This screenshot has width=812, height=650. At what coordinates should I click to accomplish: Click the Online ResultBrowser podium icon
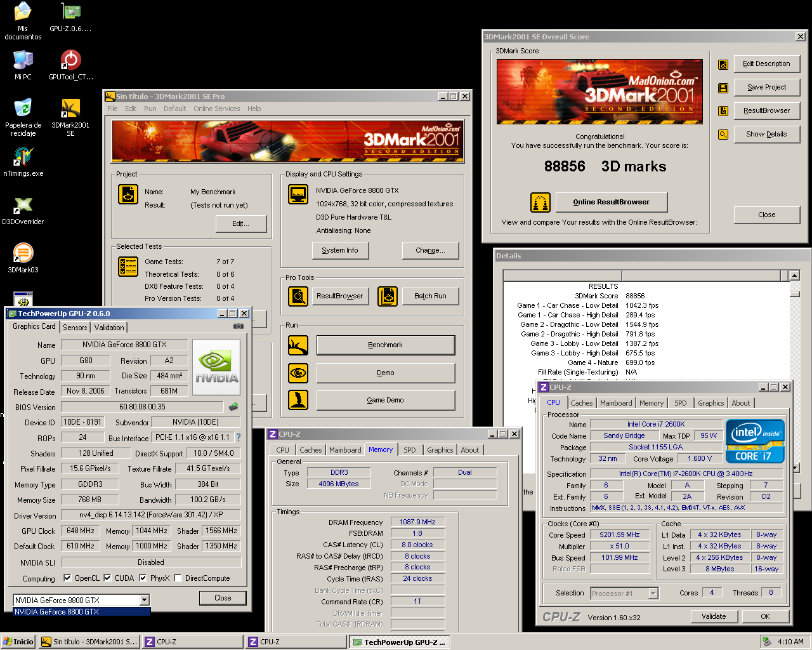click(540, 202)
